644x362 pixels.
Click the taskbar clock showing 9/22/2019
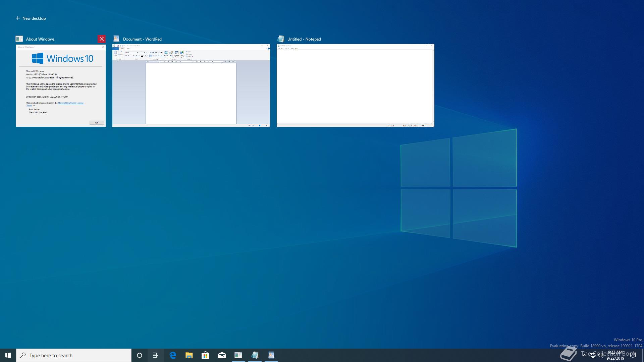615,355
